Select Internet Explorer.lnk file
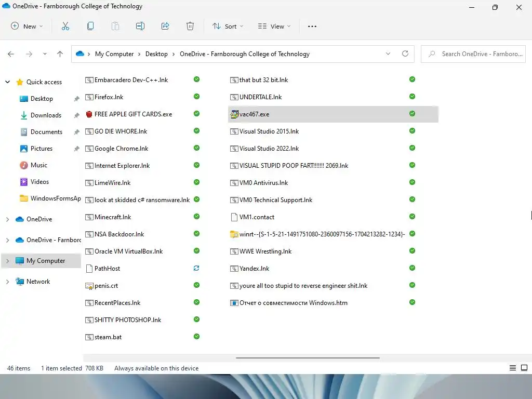 [122, 166]
